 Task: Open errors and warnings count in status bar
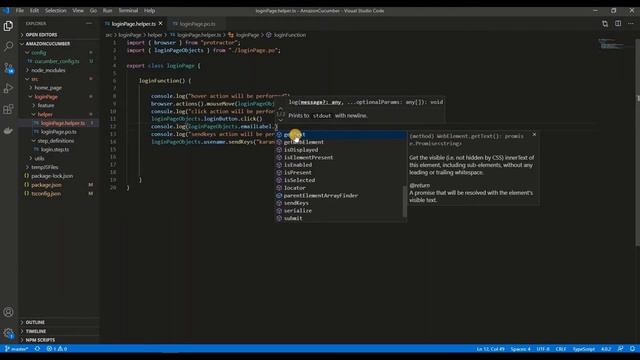pyautogui.click(x=57, y=349)
